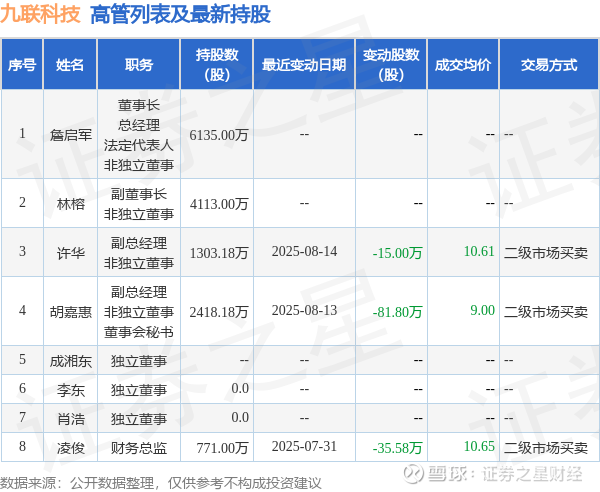Click the change value -81.80万
Screen dimensions: 600x492
pos(397,312)
